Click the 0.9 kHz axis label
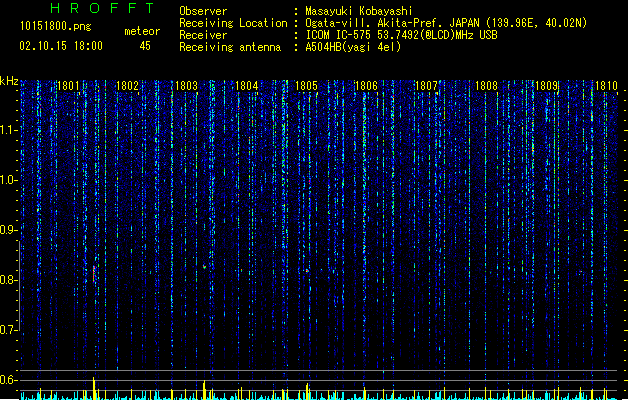Viewport: 629px width, 400px height. (8, 230)
